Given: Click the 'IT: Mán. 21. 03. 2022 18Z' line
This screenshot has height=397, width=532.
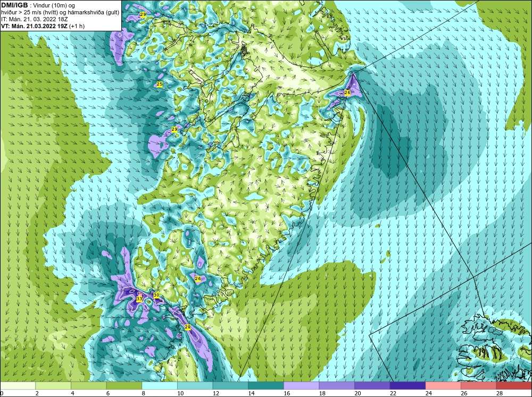Looking at the screenshot, I should [34, 19].
